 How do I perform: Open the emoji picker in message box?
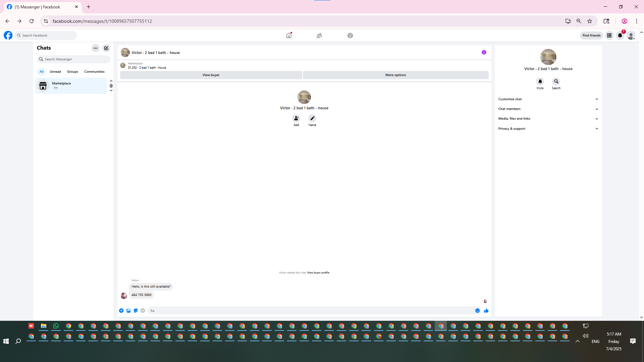click(x=477, y=311)
